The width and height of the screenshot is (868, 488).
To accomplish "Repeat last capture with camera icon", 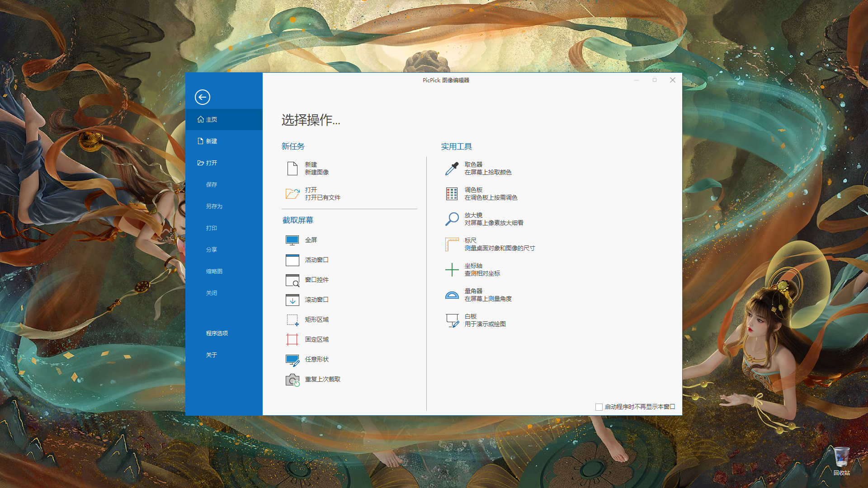I will click(x=292, y=380).
